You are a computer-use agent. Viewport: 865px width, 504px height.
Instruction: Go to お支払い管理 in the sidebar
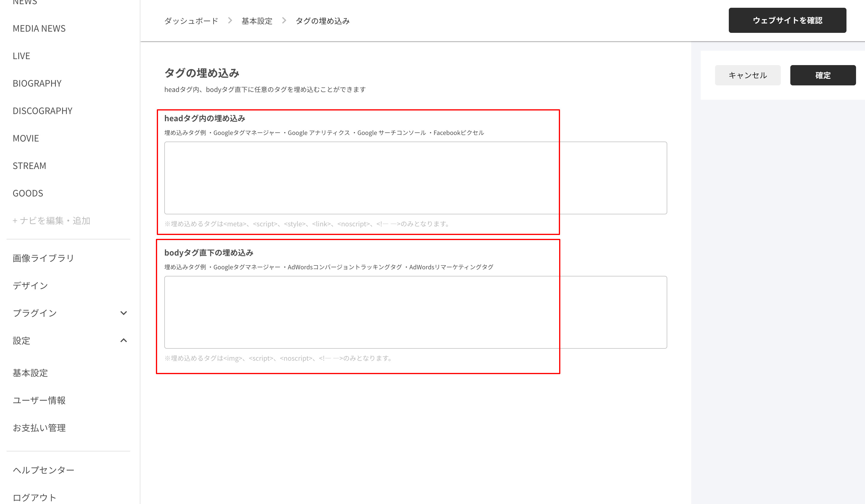coord(39,428)
